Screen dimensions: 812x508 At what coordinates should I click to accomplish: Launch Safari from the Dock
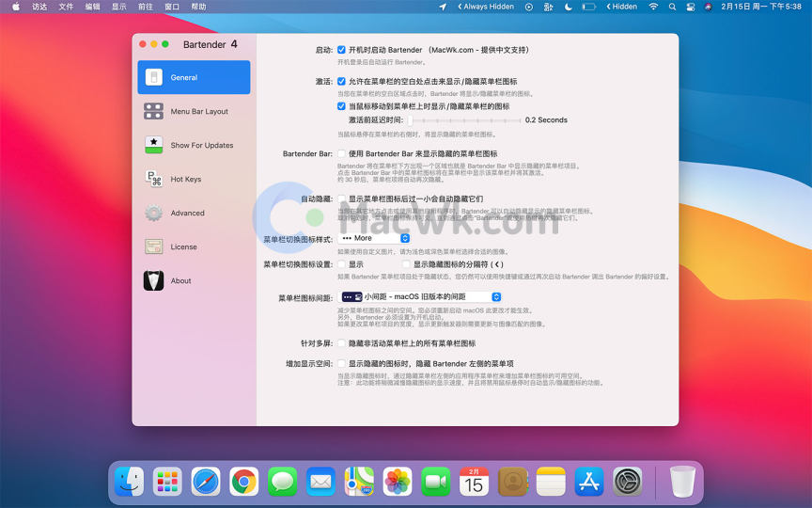pos(206,482)
